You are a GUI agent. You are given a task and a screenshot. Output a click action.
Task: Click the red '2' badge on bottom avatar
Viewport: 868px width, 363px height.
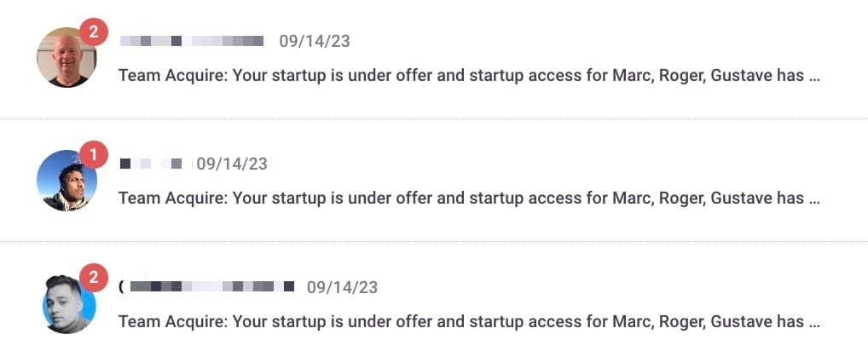pos(94,278)
